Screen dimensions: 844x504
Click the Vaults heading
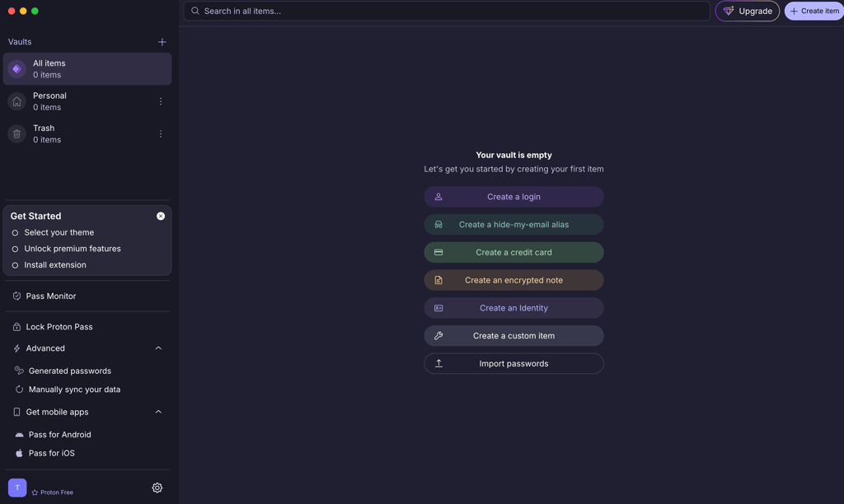coord(20,42)
